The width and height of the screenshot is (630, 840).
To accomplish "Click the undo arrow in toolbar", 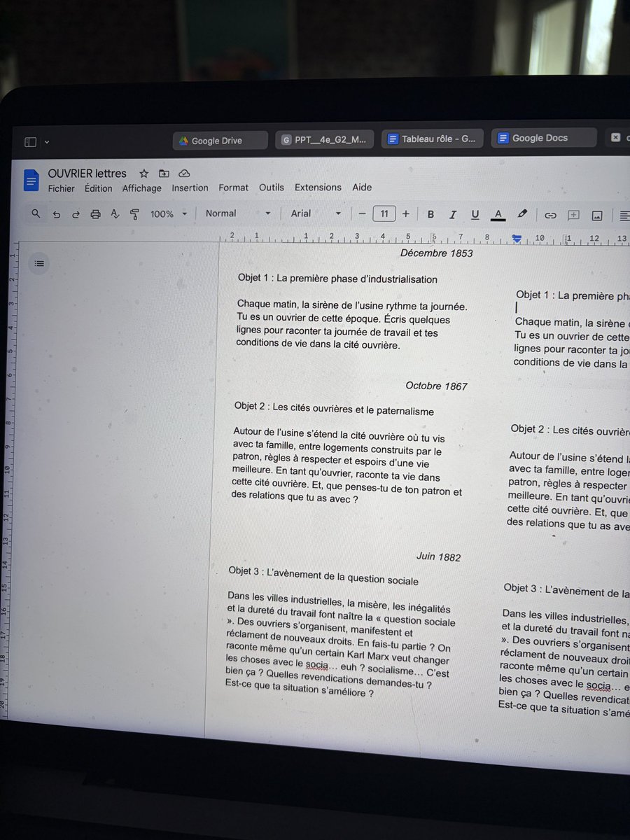I will tap(57, 214).
